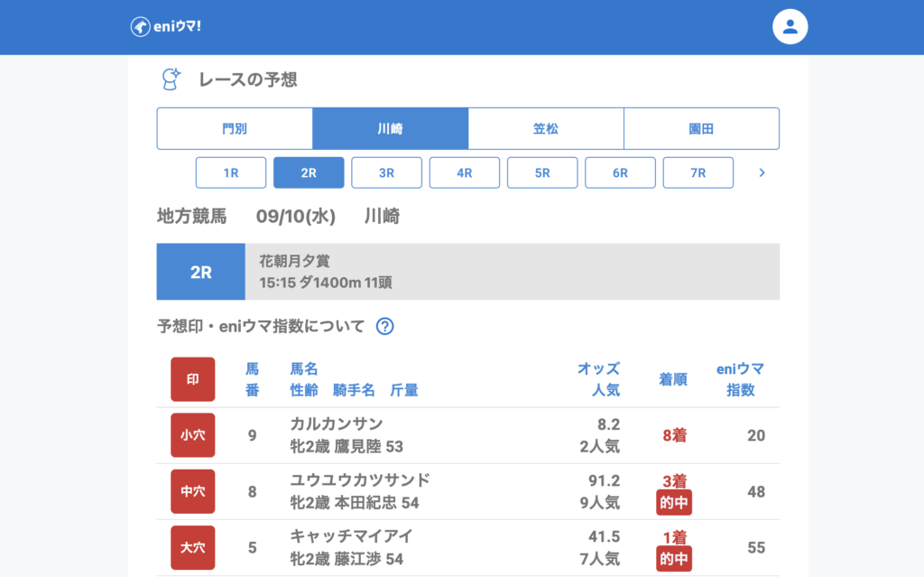The height and width of the screenshot is (577, 924).
Task: Select race 1R
Action: [x=231, y=172]
